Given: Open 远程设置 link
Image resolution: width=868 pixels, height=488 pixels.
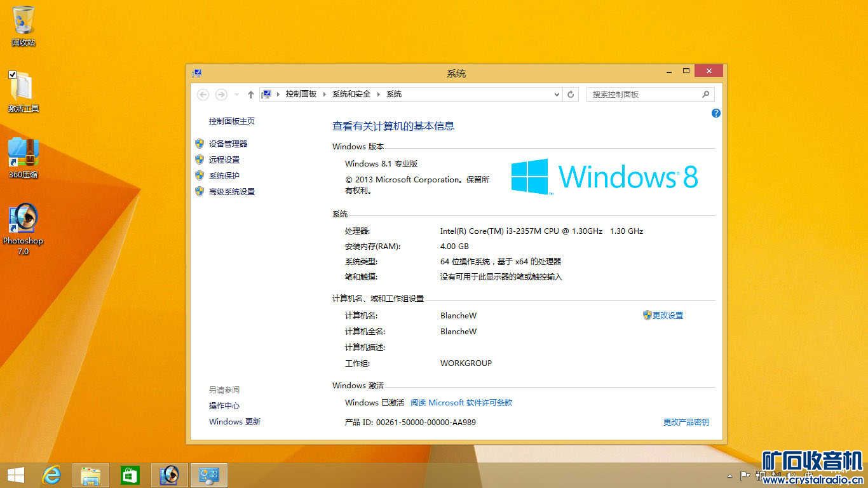Looking at the screenshot, I should pyautogui.click(x=224, y=160).
